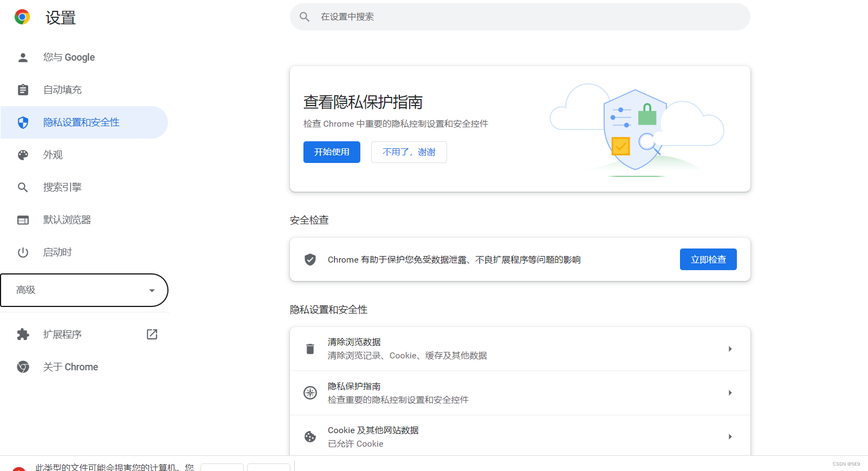Click the Chrome logo beside 设置
Image resolution: width=868 pixels, height=471 pixels.
(x=22, y=17)
